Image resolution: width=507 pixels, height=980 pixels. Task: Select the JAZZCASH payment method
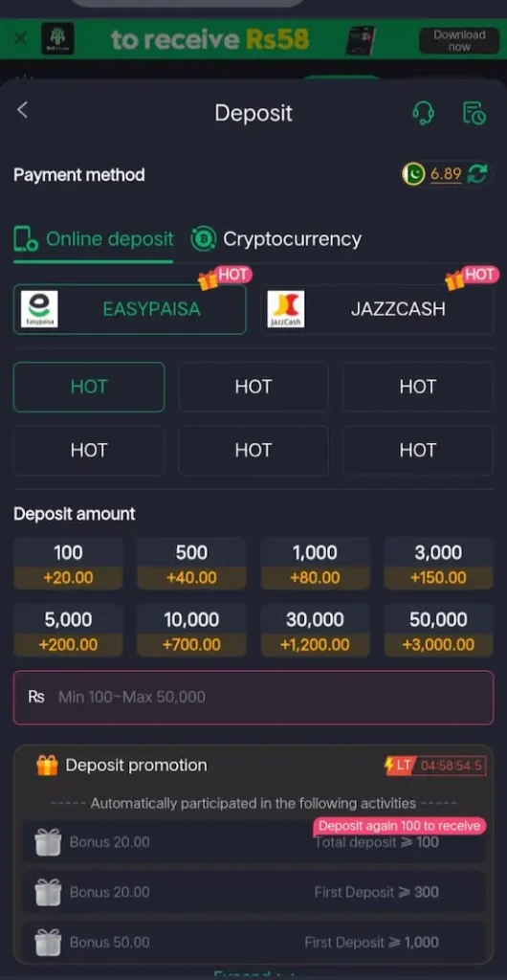pos(377,309)
